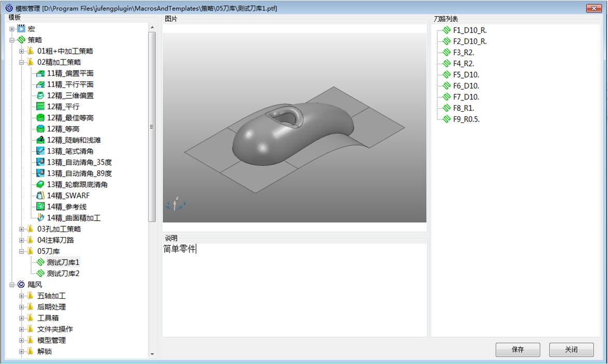Collapse the 05刀库 folder

point(22,251)
